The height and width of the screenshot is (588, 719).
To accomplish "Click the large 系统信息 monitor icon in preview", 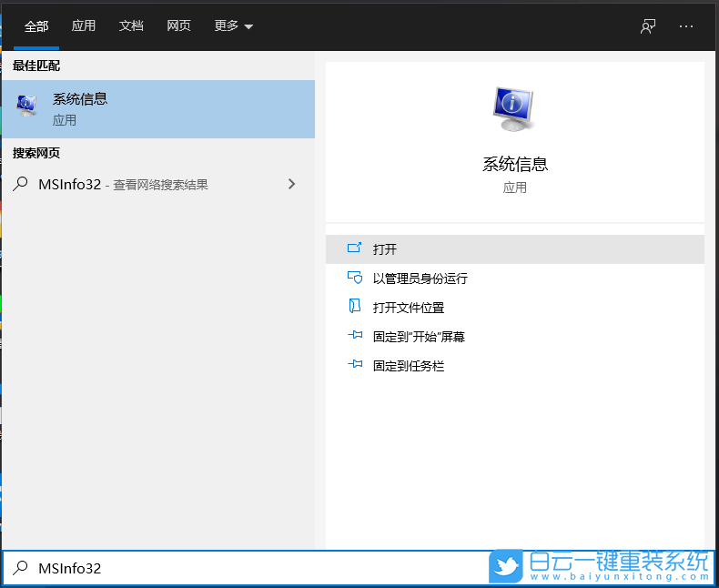I will tap(513, 108).
